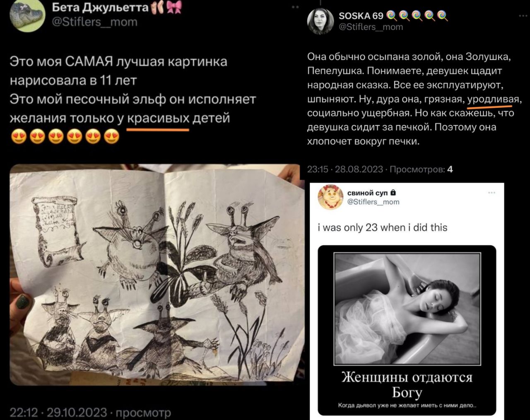This screenshot has height=420, width=530.
Task: Open the SOSKA 69 profile avatar
Action: coord(320,21)
